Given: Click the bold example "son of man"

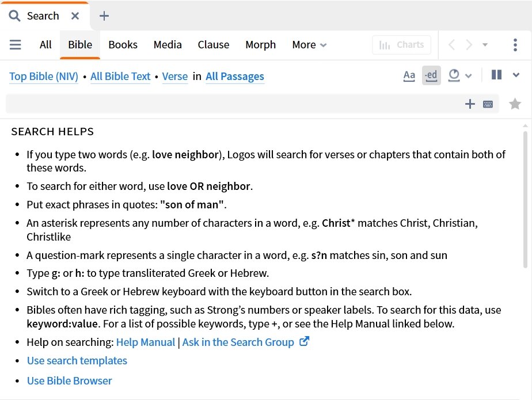Looking at the screenshot, I should (192, 205).
